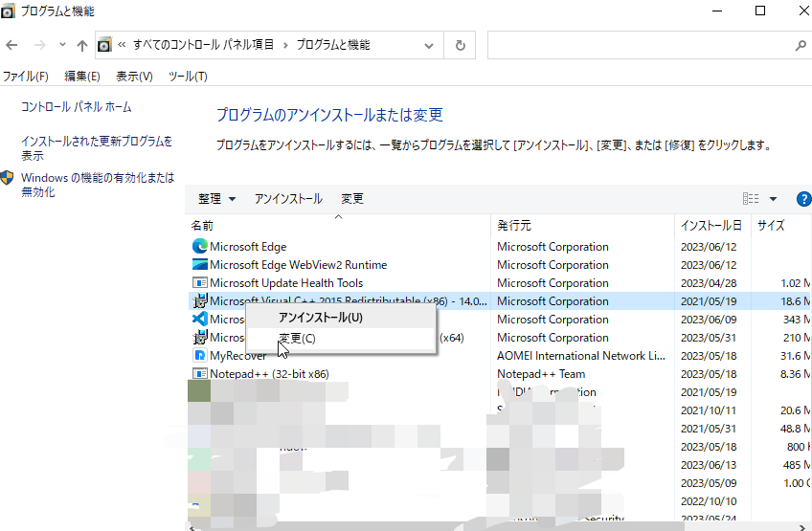Viewport: 812px width, 531px height.
Task: Click install date 2021/10/11
Action: (709, 409)
